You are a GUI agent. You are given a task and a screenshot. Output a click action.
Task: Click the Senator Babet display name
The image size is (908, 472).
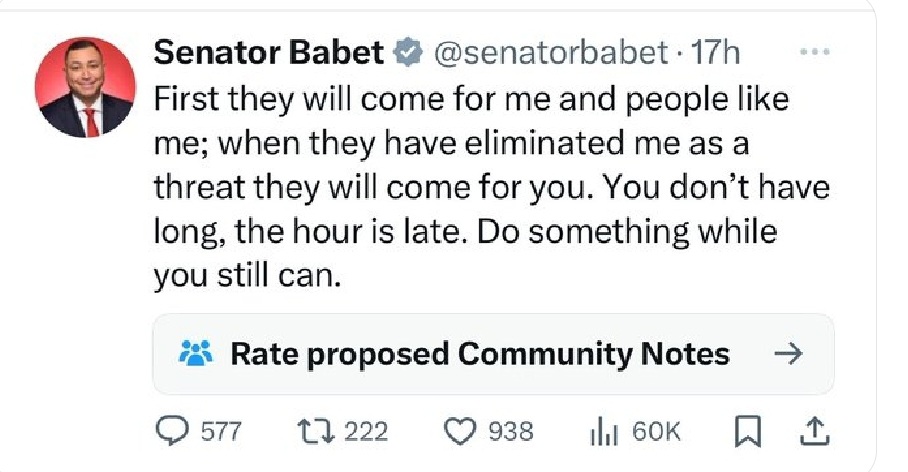coord(268,54)
